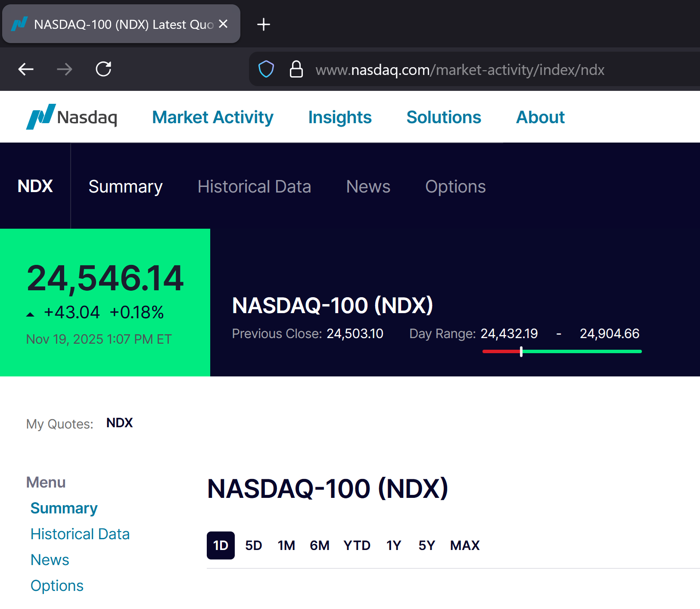Switch to the Historical Data tab
The image size is (700, 609).
[x=254, y=186]
